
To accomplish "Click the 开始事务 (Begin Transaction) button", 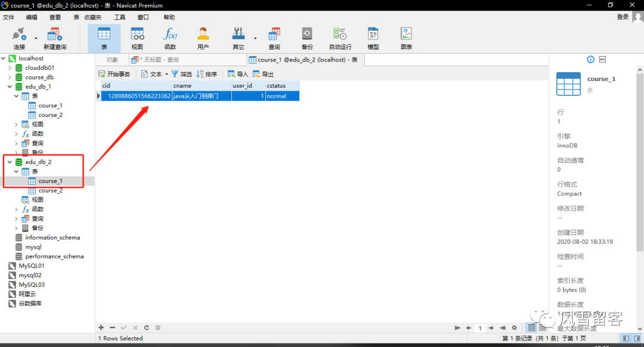I will click(114, 75).
